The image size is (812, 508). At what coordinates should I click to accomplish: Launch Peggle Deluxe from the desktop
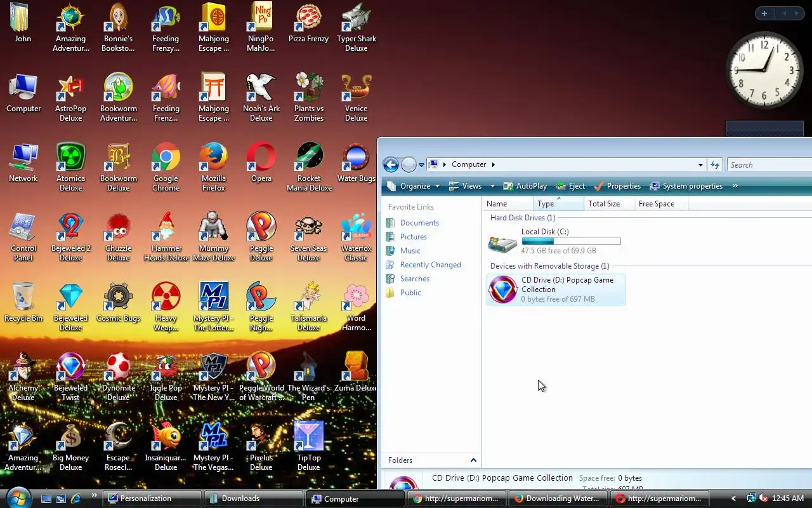tap(261, 236)
